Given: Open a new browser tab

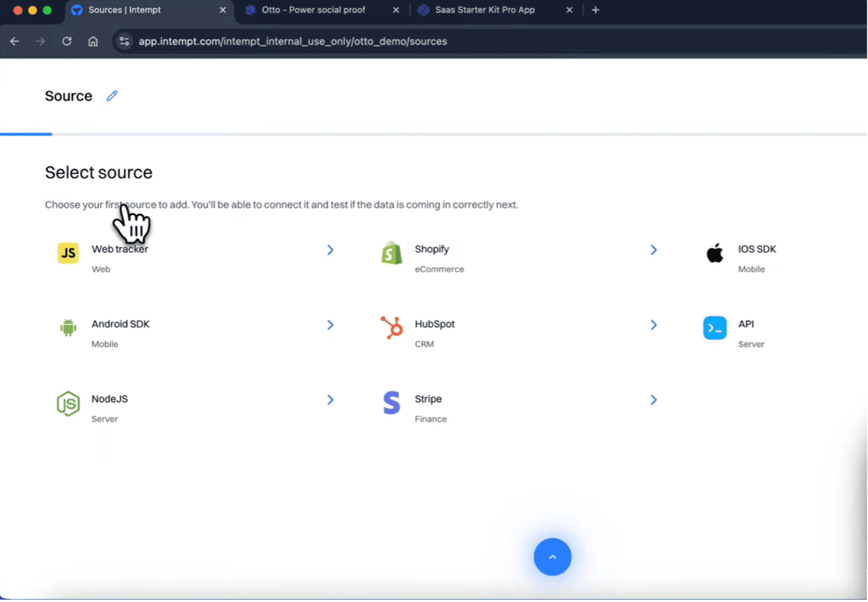Looking at the screenshot, I should [595, 10].
